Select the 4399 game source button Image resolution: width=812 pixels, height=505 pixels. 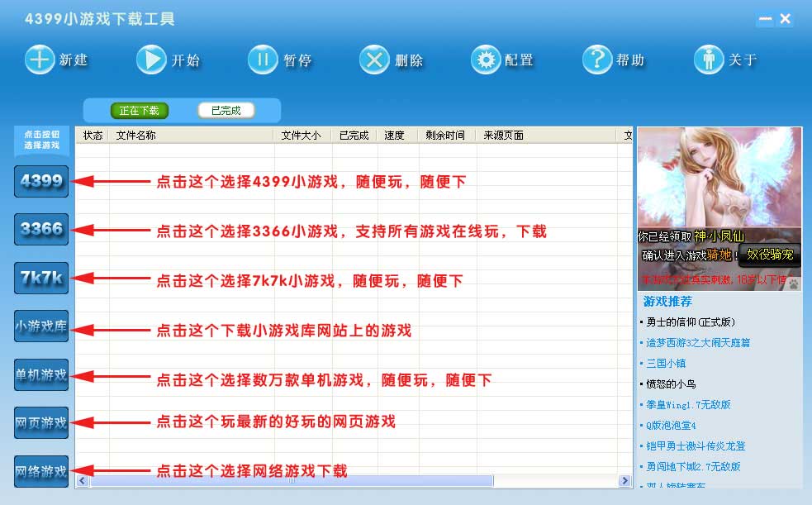pos(41,181)
